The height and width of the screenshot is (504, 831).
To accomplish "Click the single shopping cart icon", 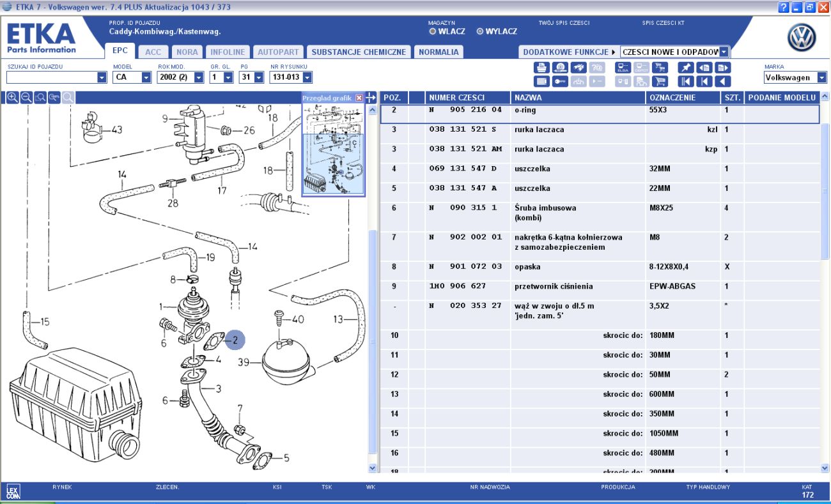I will pos(660,81).
